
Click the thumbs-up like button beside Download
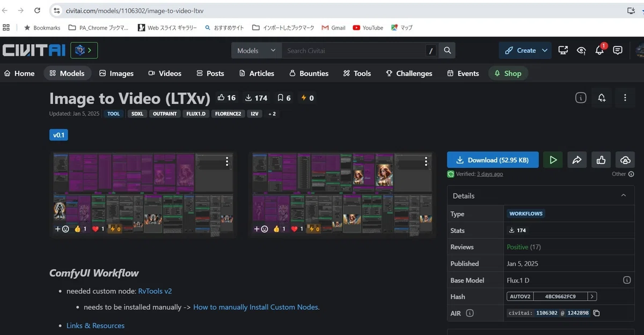coord(601,160)
